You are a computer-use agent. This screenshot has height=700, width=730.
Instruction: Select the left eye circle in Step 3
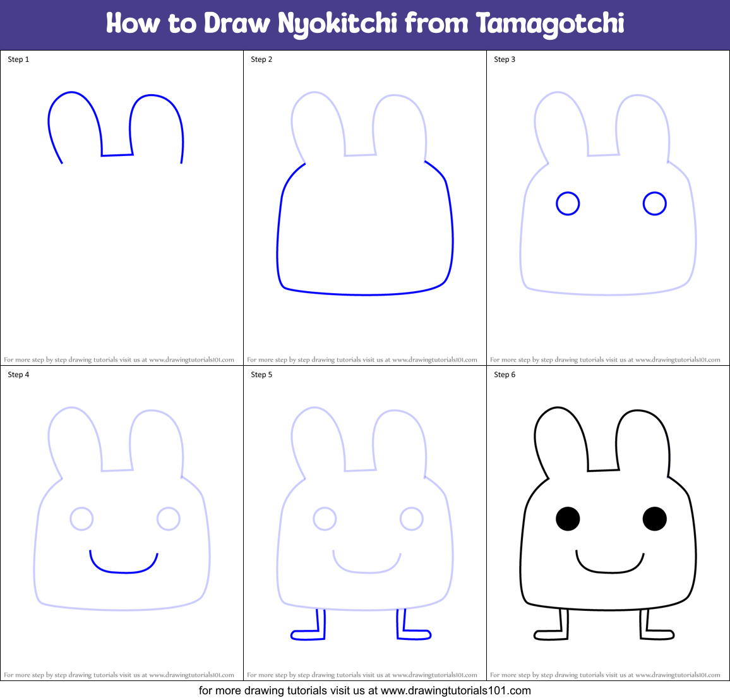[567, 203]
